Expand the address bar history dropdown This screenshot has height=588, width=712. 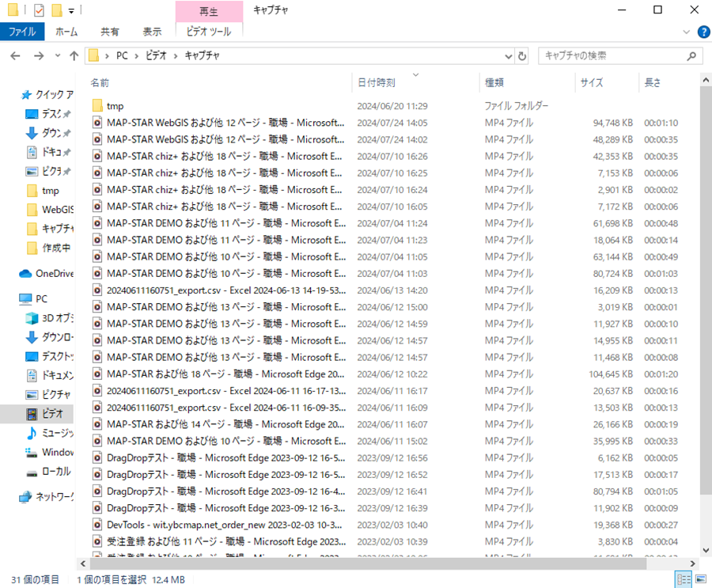pyautogui.click(x=509, y=56)
